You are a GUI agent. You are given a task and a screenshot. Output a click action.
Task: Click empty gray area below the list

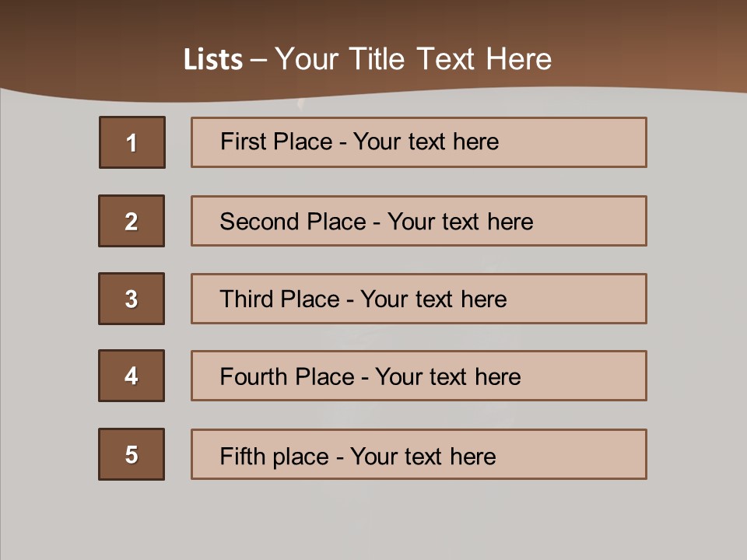373,521
